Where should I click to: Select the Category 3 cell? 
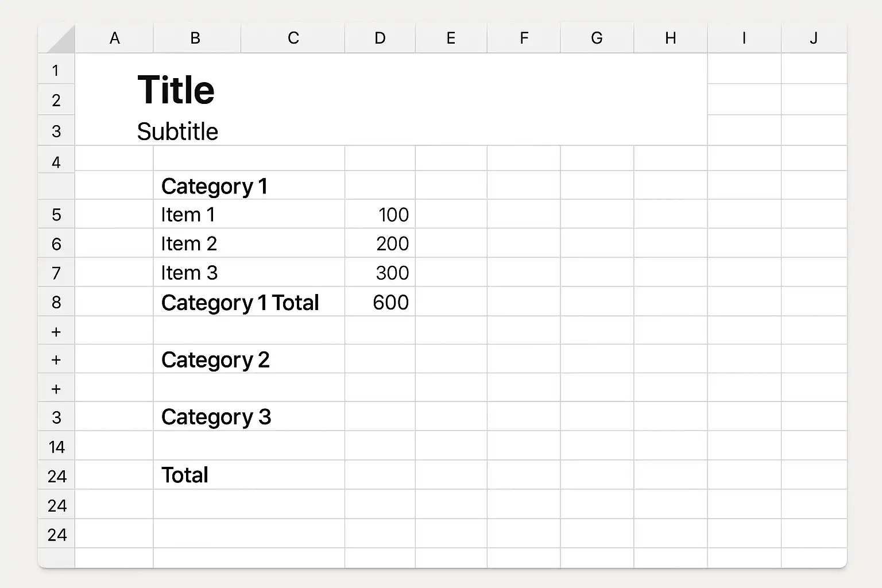(x=249, y=416)
